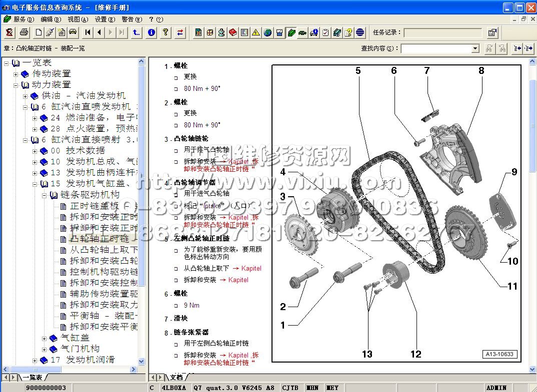This screenshot has width=537, height=392.
Task: Collapse the 动力装置 tree node
Action: pyautogui.click(x=15, y=85)
